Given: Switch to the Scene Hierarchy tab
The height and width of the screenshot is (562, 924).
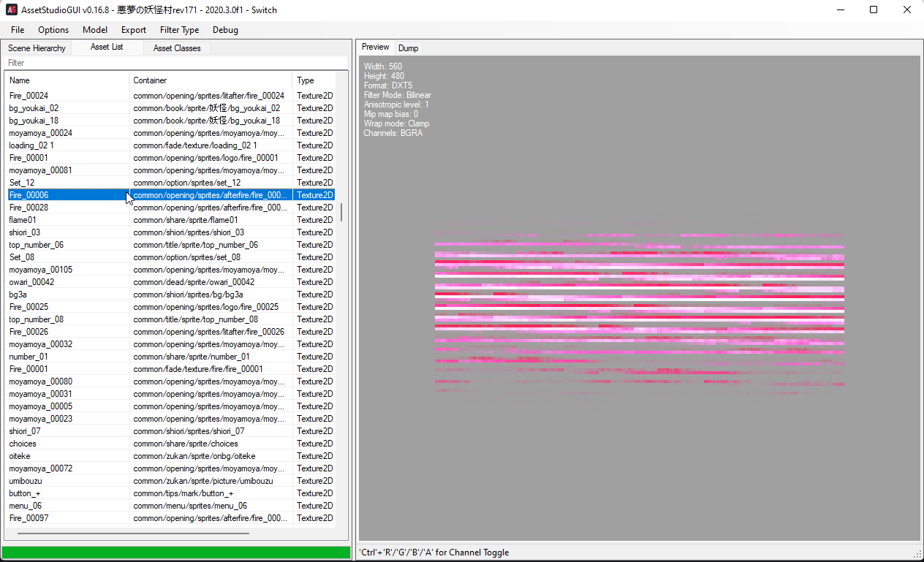Looking at the screenshot, I should tap(37, 48).
